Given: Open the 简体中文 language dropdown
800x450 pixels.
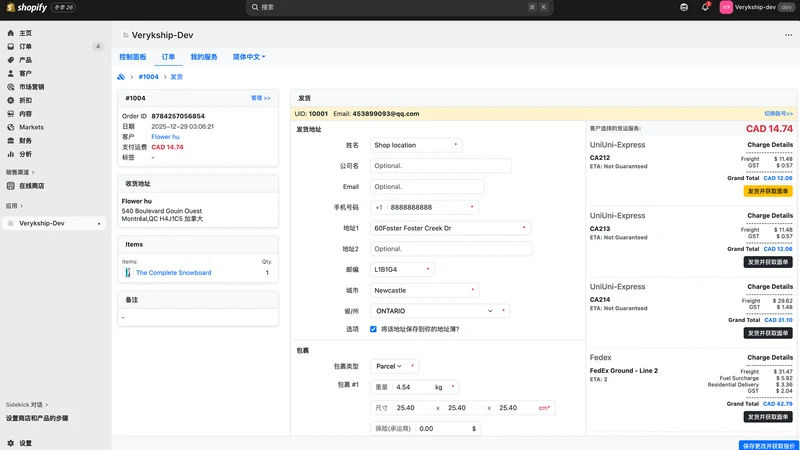Looking at the screenshot, I should click(x=249, y=57).
